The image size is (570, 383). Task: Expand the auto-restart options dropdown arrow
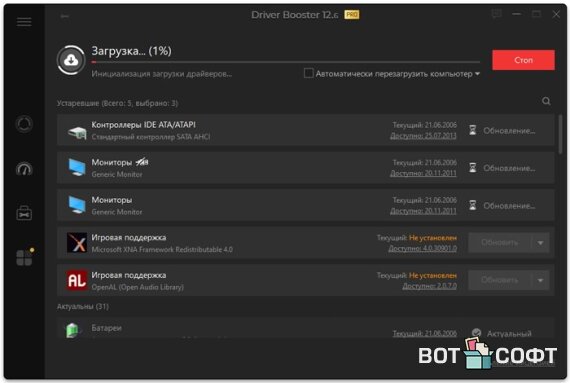[x=477, y=74]
